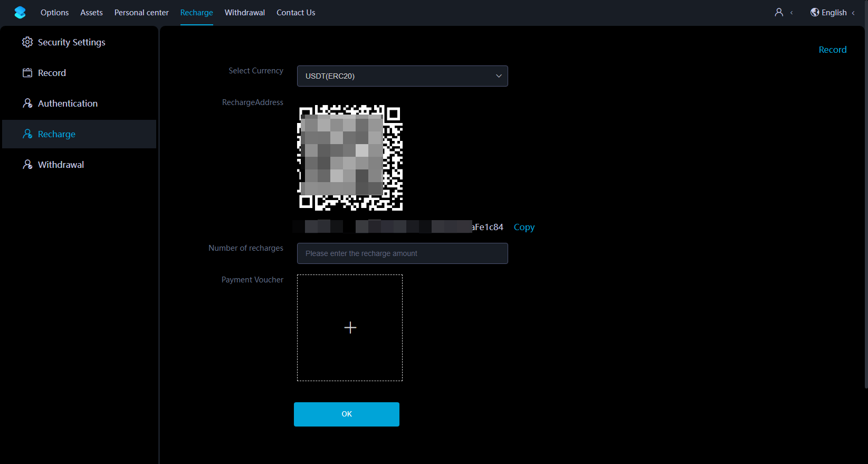Focus the recharge amount input field
Screen dimensions: 868x464
(403, 253)
